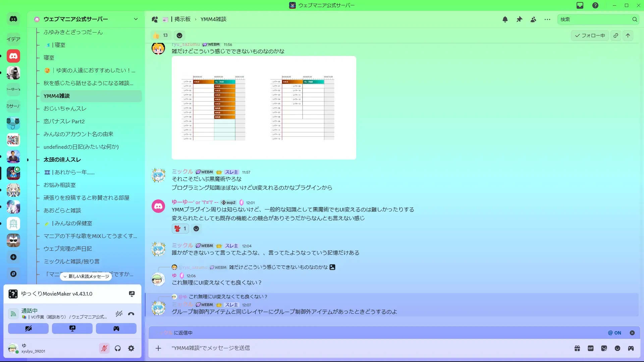Open member list icon in header

[x=533, y=19]
